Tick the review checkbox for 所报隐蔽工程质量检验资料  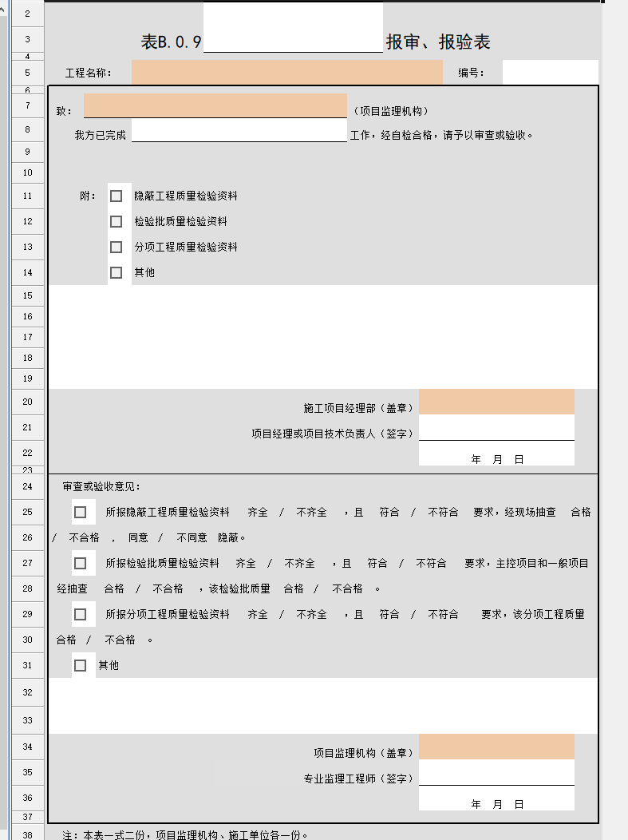click(x=81, y=512)
